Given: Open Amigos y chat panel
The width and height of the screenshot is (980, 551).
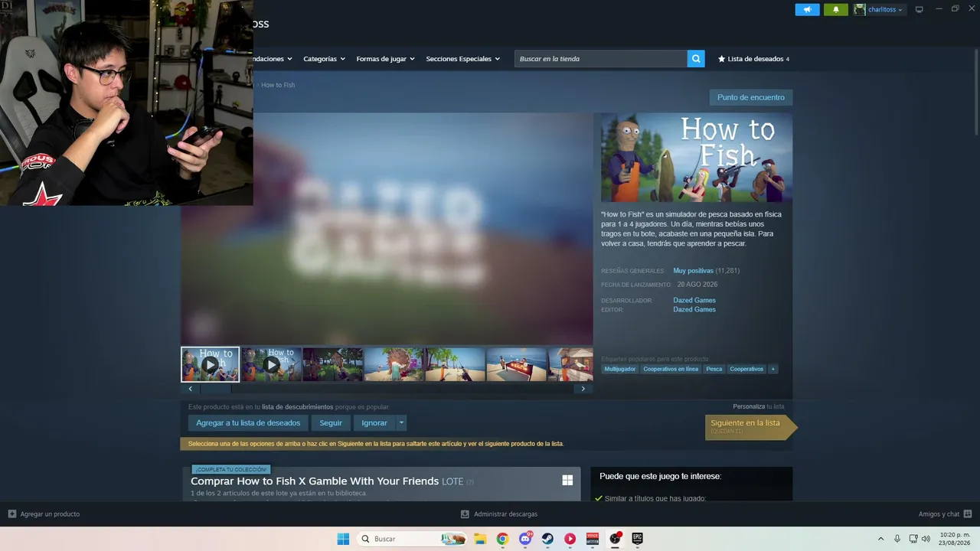Looking at the screenshot, I should pyautogui.click(x=945, y=514).
